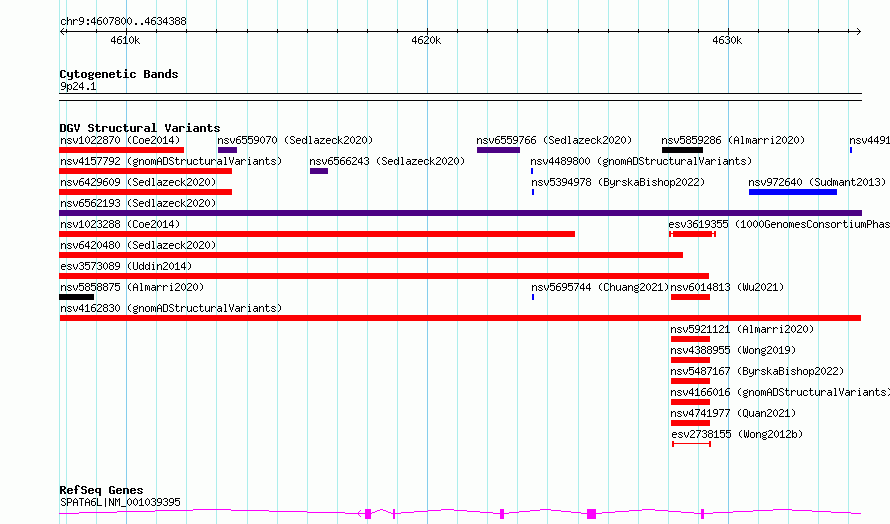Click the red bar under nsv6420480
890x524 pixels.
(371, 255)
